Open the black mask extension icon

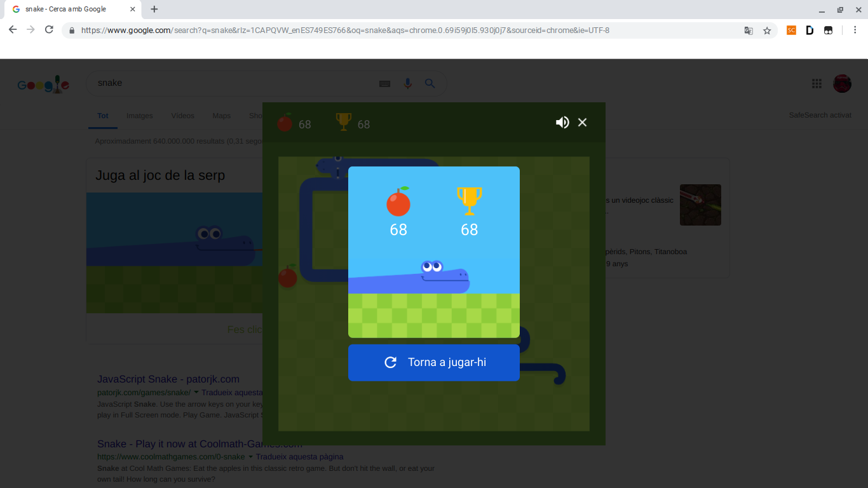tap(828, 30)
